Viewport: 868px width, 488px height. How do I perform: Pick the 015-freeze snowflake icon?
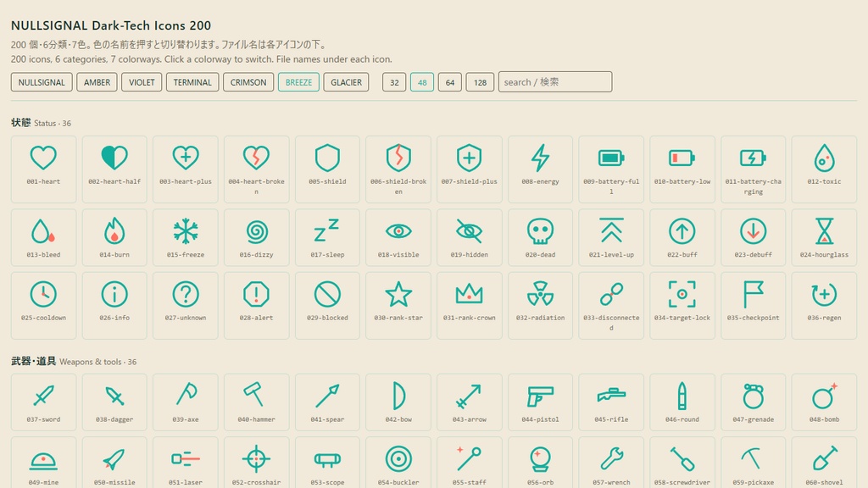[x=186, y=231]
